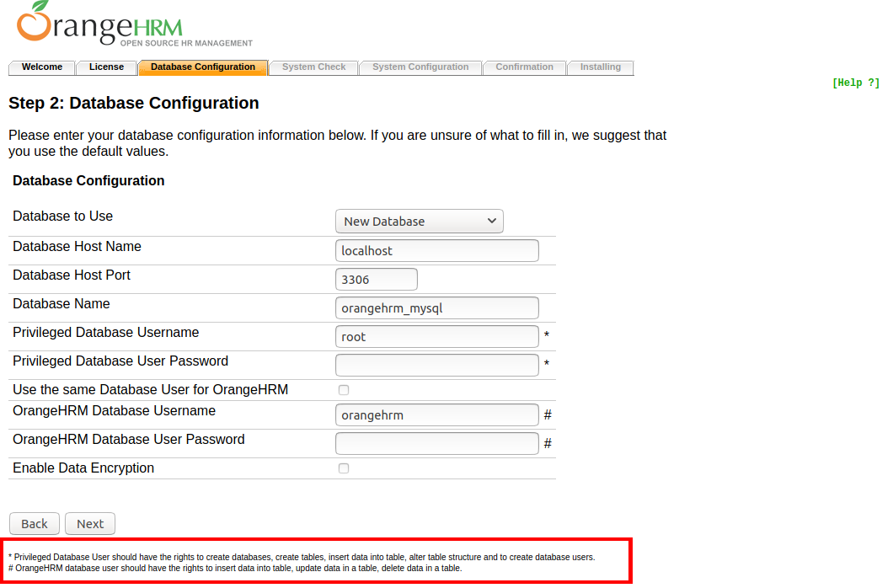Click the System Check tab
This screenshot has height=588, width=893.
pyautogui.click(x=313, y=67)
